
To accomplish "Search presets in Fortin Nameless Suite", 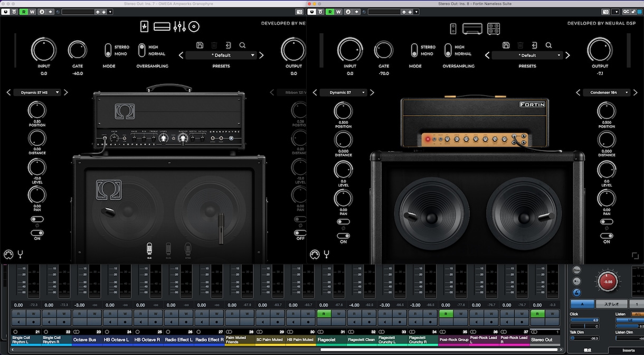I will [x=548, y=45].
